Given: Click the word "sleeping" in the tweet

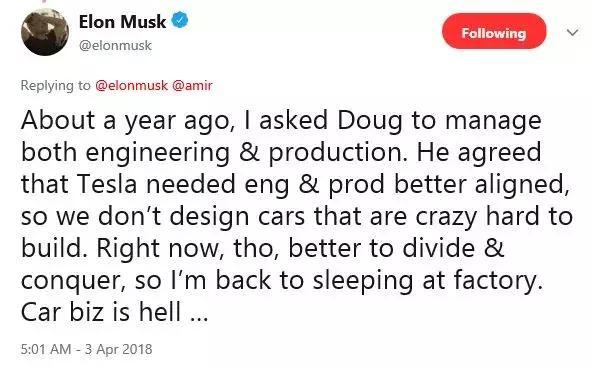Looking at the screenshot, I should click(x=363, y=281).
